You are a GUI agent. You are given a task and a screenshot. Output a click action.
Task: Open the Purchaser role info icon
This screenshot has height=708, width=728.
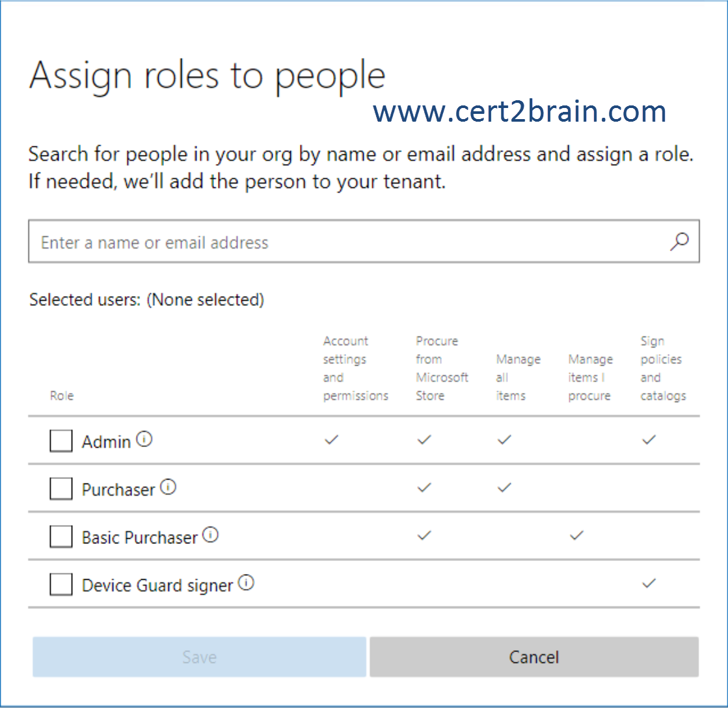click(168, 487)
